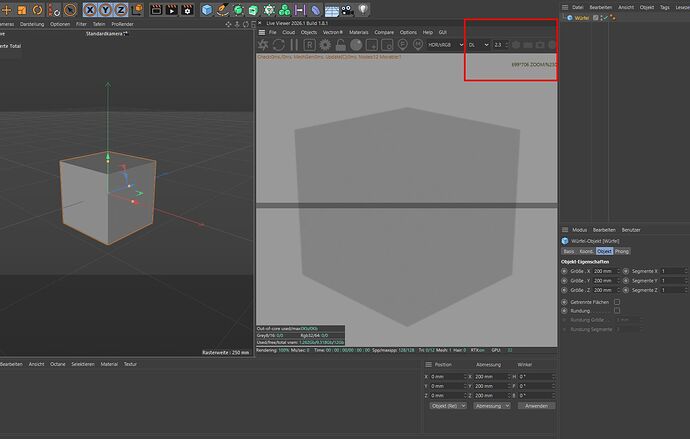Add a blue cube primitive
The width and height of the screenshot is (690, 439).
[x=206, y=9]
